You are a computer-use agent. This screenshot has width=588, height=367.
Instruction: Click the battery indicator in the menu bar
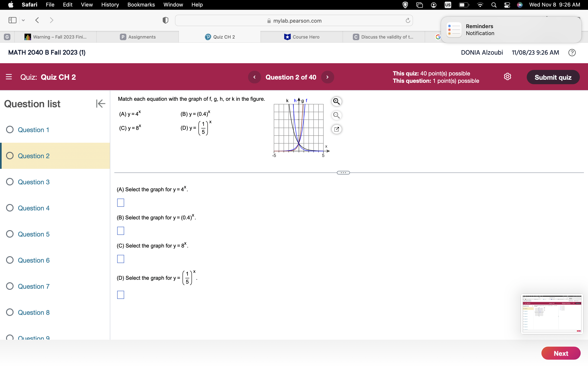(x=464, y=5)
